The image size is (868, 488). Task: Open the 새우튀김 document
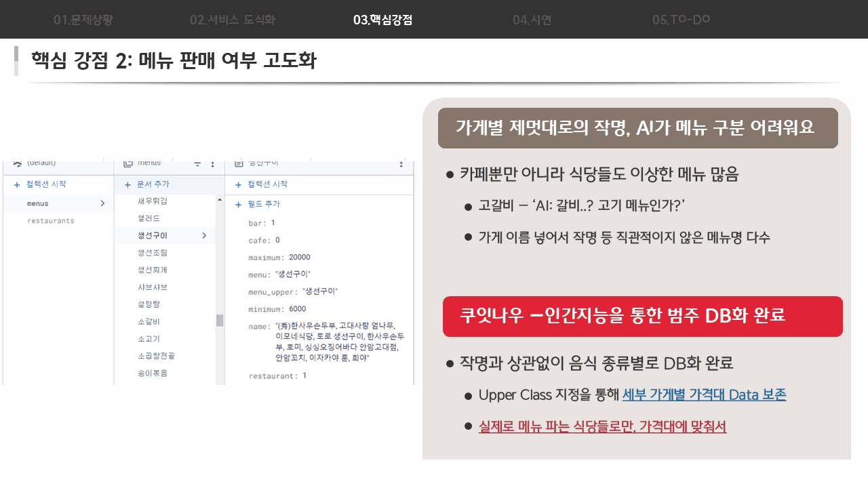(x=153, y=201)
